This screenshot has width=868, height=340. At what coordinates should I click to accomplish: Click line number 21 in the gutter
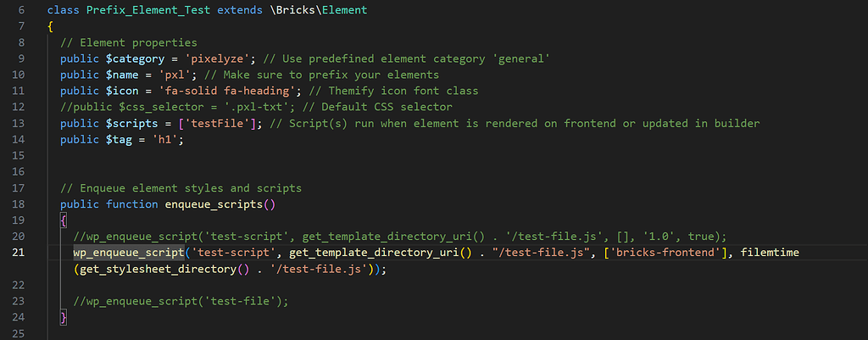(x=19, y=253)
